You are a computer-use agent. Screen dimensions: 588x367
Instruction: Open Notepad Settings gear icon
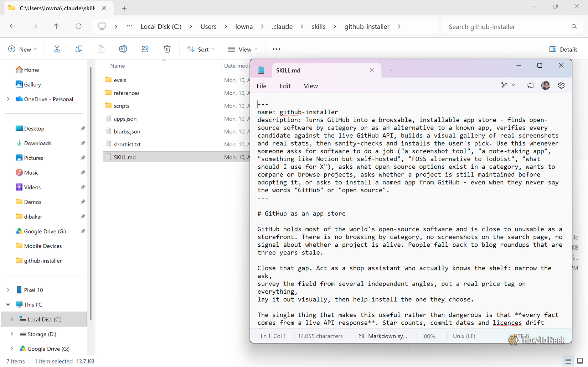tap(561, 85)
